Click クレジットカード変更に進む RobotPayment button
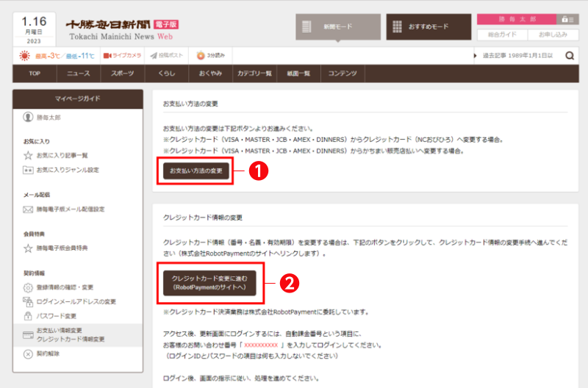Image resolution: width=588 pixels, height=388 pixels. coord(209,283)
